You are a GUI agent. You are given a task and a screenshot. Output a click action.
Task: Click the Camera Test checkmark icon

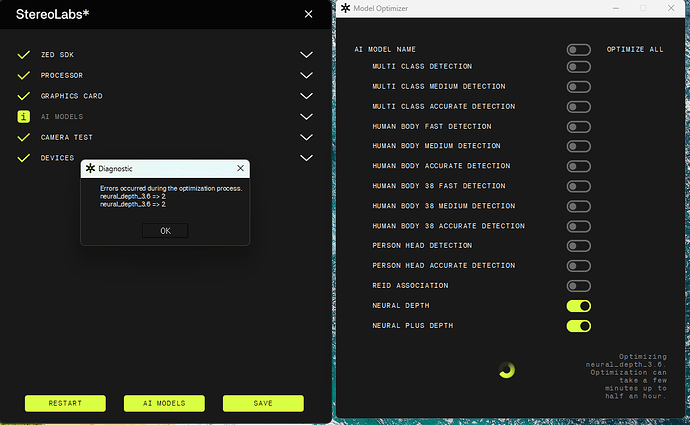click(23, 137)
